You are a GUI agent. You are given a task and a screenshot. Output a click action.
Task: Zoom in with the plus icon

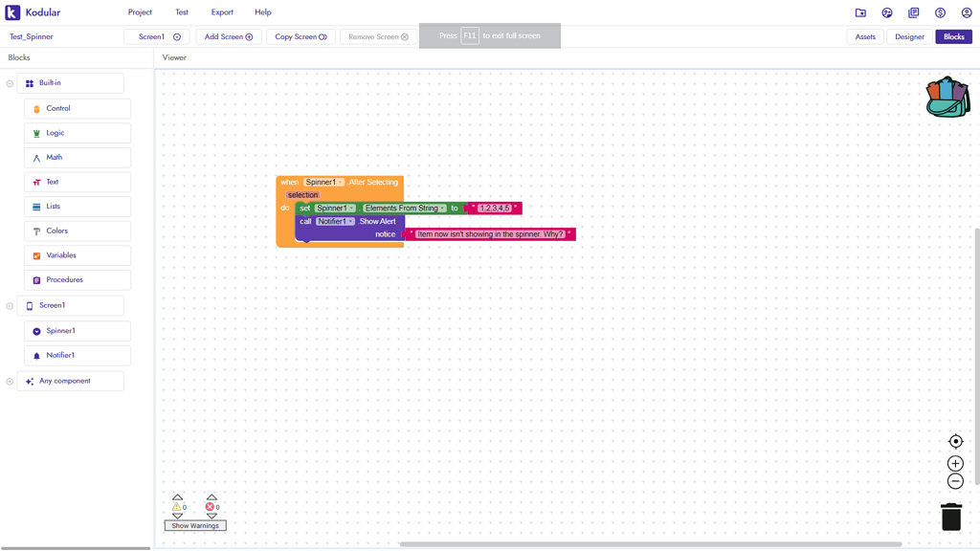955,464
